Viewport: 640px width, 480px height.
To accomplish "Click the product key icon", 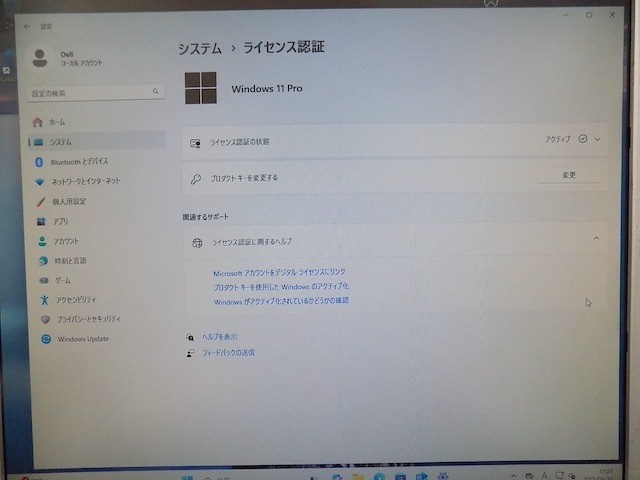I will 196,179.
